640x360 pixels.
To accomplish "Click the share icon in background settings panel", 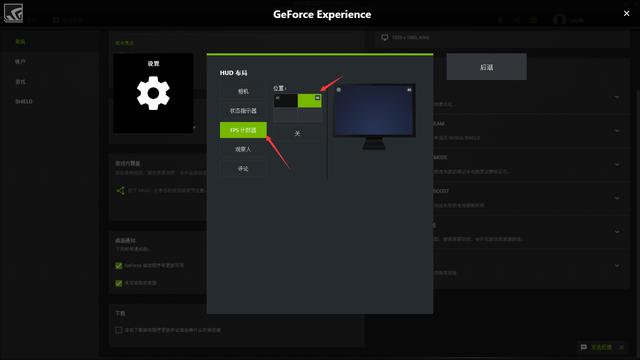I will [x=120, y=191].
